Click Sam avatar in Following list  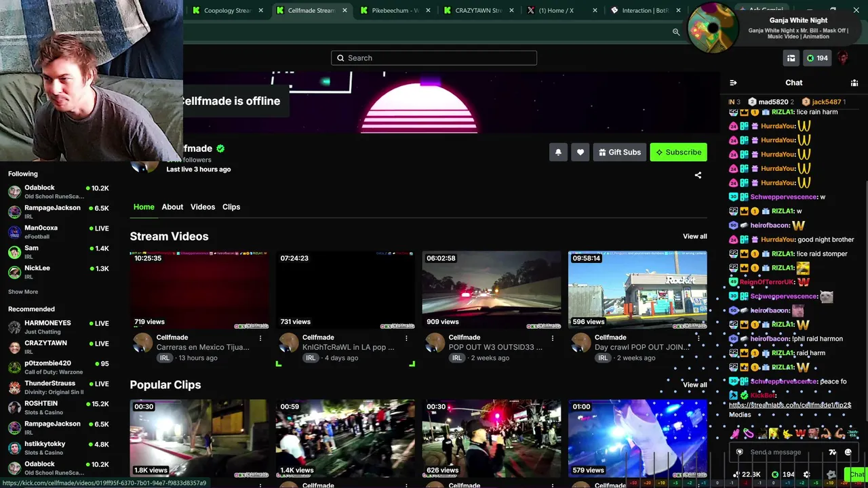click(14, 252)
